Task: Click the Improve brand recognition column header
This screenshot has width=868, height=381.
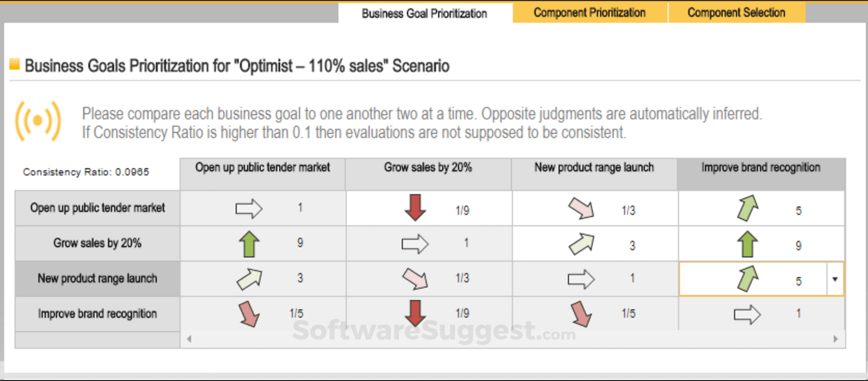Action: [x=761, y=168]
